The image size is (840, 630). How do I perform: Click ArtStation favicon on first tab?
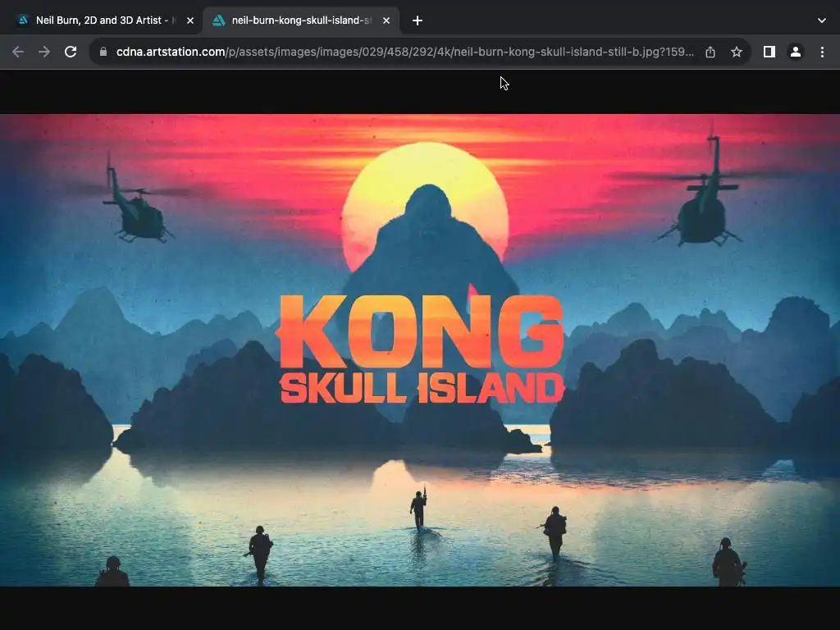click(x=22, y=21)
